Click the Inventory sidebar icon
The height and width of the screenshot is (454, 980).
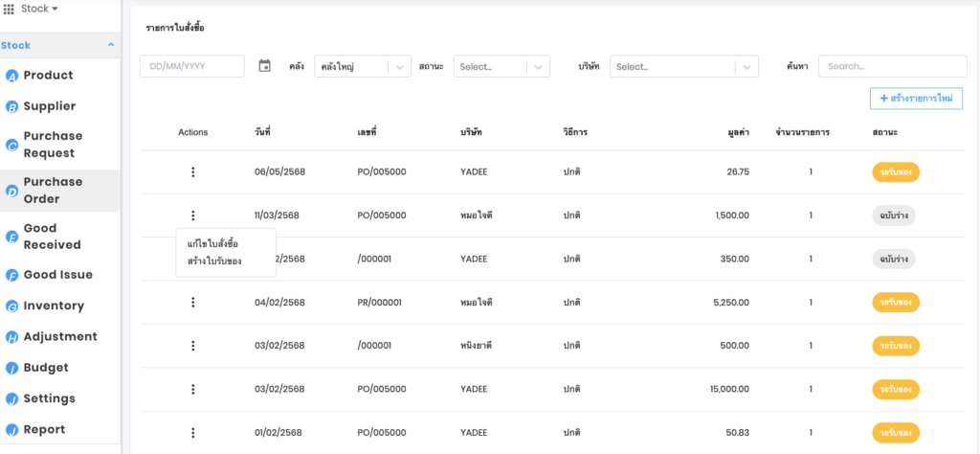12,306
